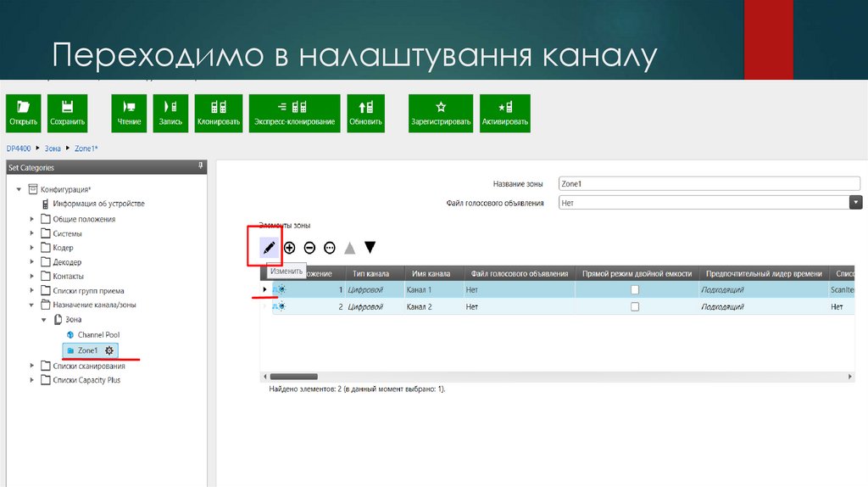Collapse the Назначение канала/зоны folder
The width and height of the screenshot is (868, 487).
31,305
